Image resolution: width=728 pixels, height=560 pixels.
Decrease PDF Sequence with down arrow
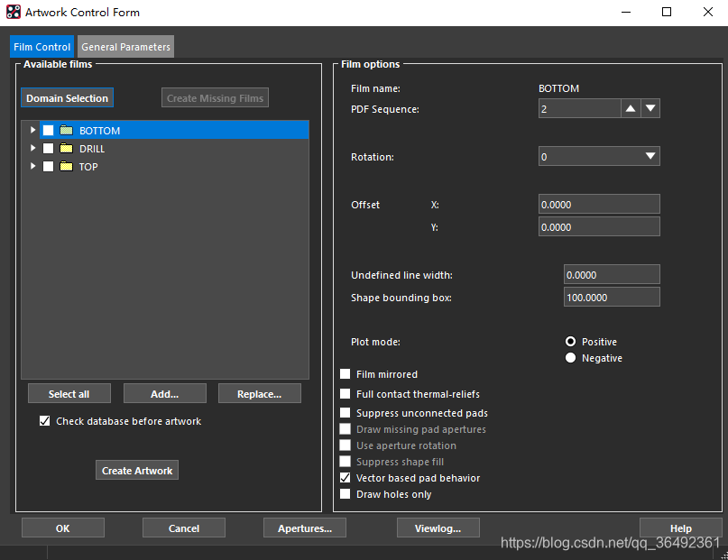tap(650, 109)
